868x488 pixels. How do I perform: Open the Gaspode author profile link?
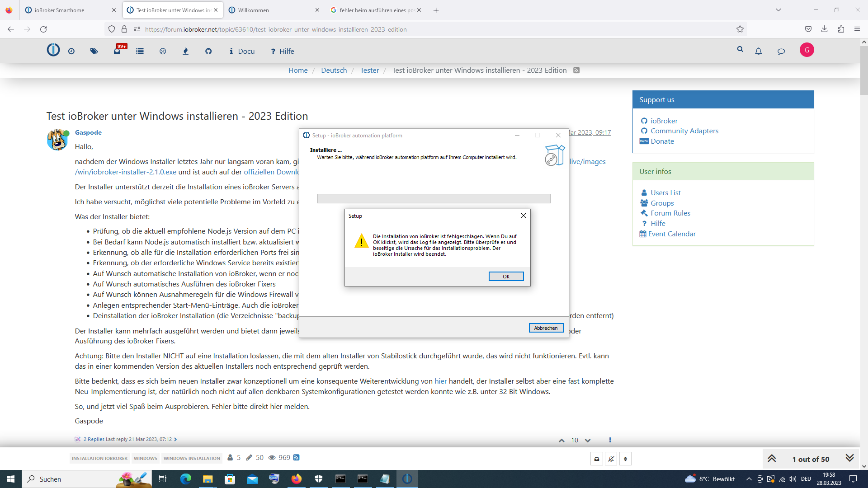[x=88, y=132]
